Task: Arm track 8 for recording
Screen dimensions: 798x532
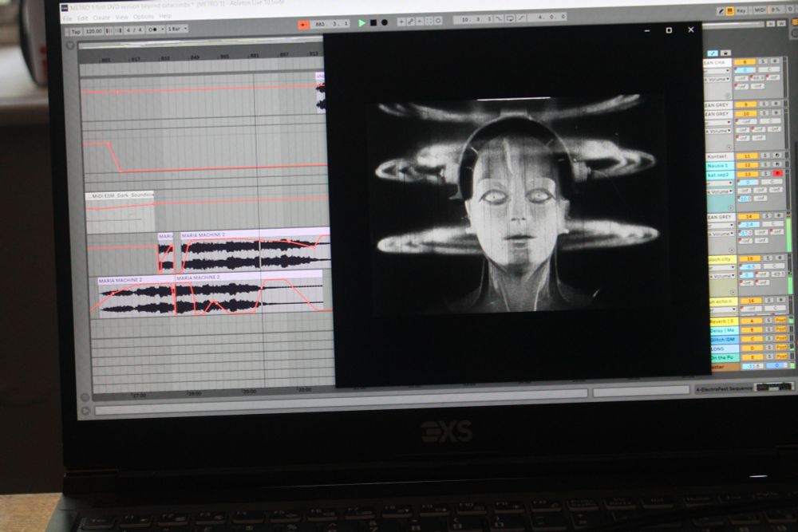Action: click(775, 61)
